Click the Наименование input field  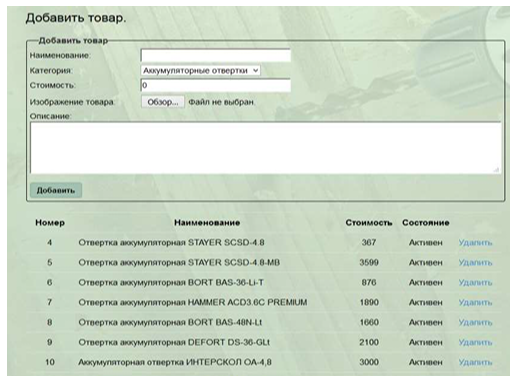tap(216, 55)
